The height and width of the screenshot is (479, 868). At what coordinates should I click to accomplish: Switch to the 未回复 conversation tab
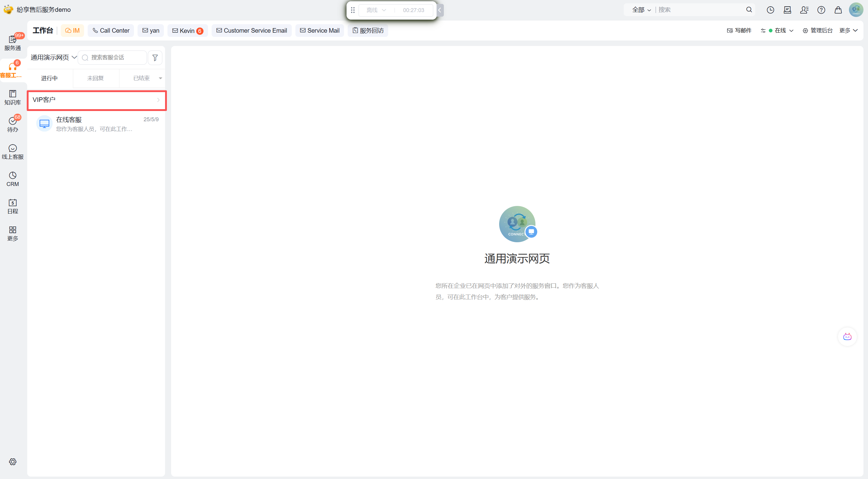pyautogui.click(x=95, y=78)
